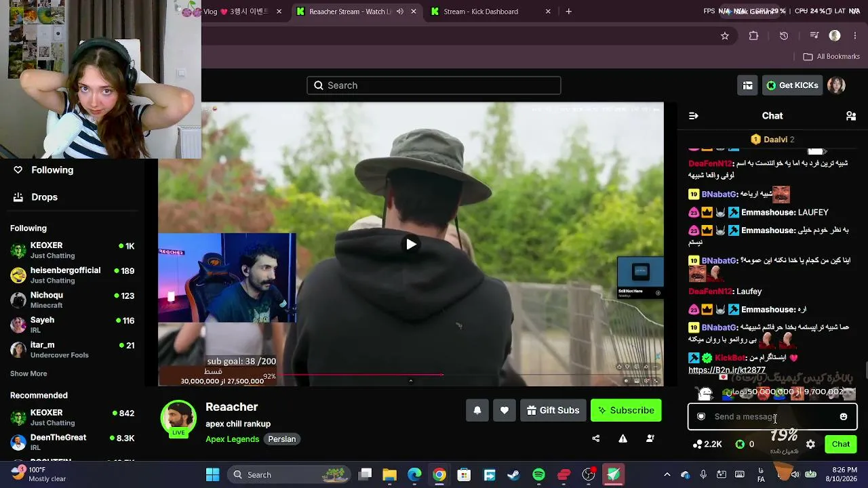Open Nichoqu Minecraft channel

click(x=73, y=300)
